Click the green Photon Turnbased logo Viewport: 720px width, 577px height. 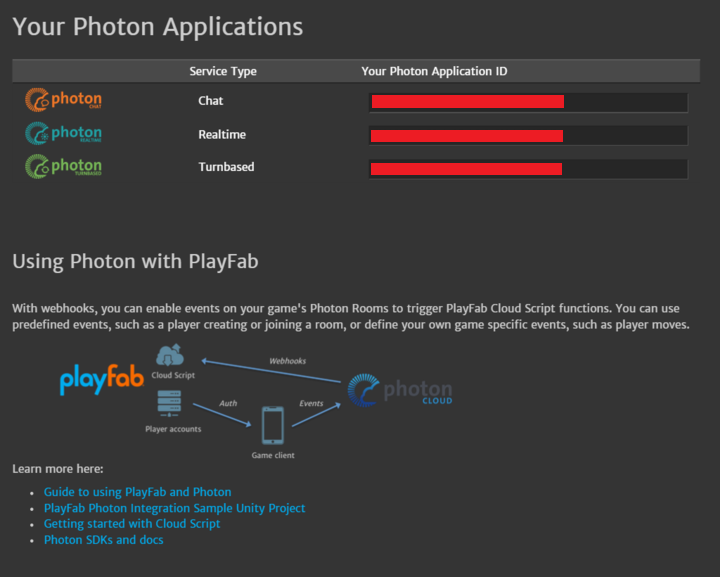tap(63, 166)
